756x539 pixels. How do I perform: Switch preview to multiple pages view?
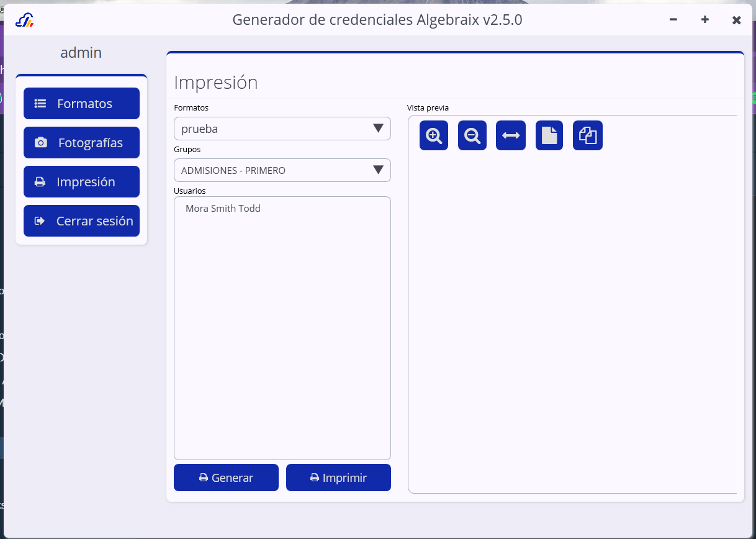587,135
